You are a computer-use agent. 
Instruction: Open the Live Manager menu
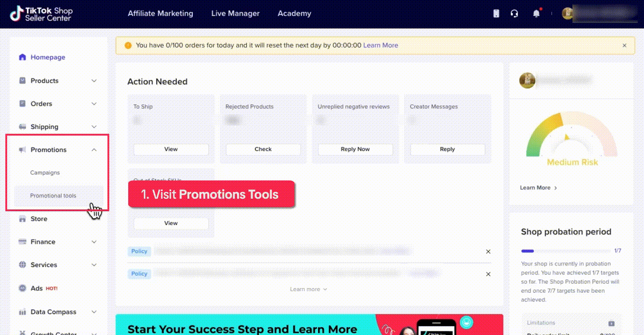pos(235,13)
